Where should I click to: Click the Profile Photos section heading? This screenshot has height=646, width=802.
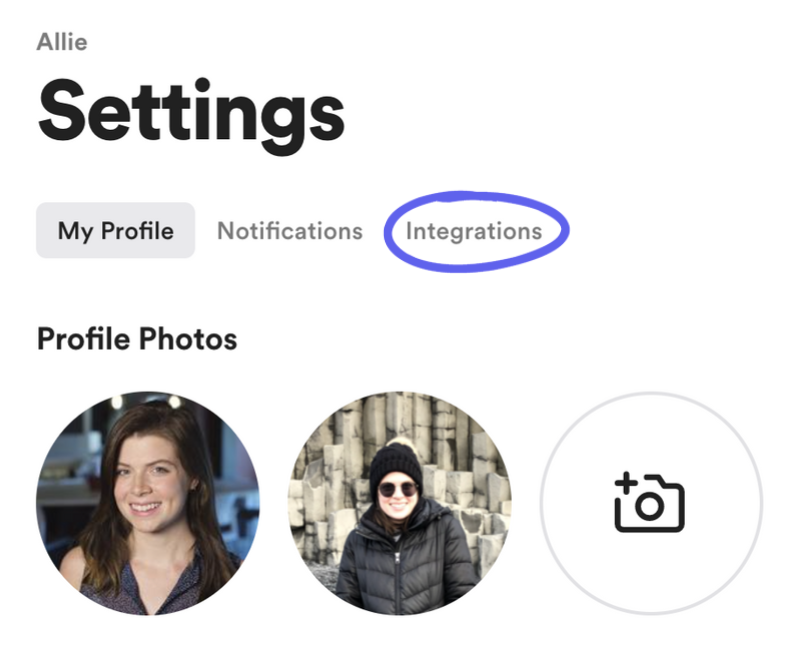point(137,339)
